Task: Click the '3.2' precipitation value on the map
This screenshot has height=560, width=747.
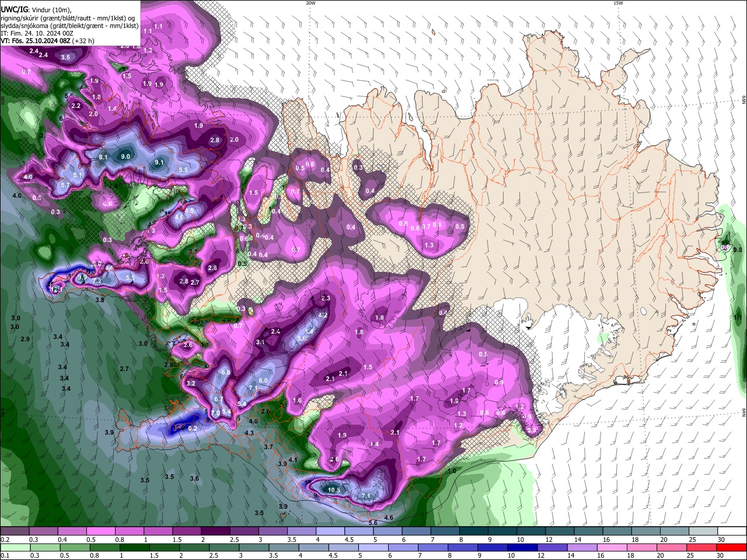Action: (191, 384)
